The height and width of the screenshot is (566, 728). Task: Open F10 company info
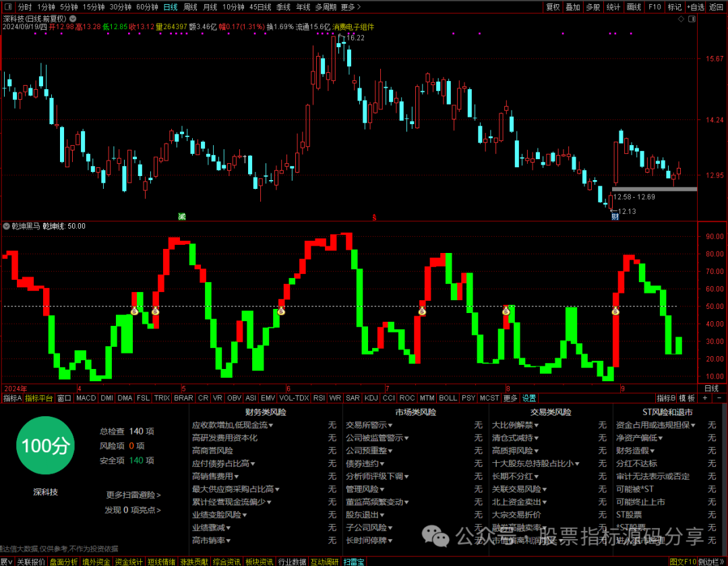point(654,7)
